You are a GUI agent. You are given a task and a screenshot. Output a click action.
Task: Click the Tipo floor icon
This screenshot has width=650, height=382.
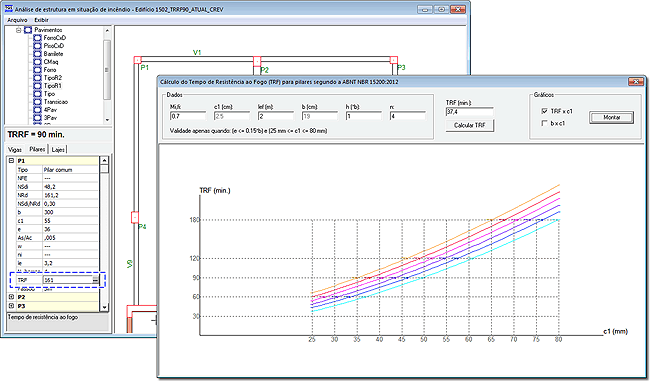click(x=37, y=94)
